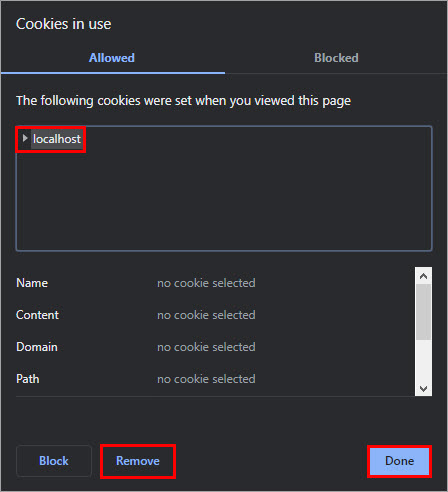Click the cookie details scrollbar thumb

click(423, 312)
